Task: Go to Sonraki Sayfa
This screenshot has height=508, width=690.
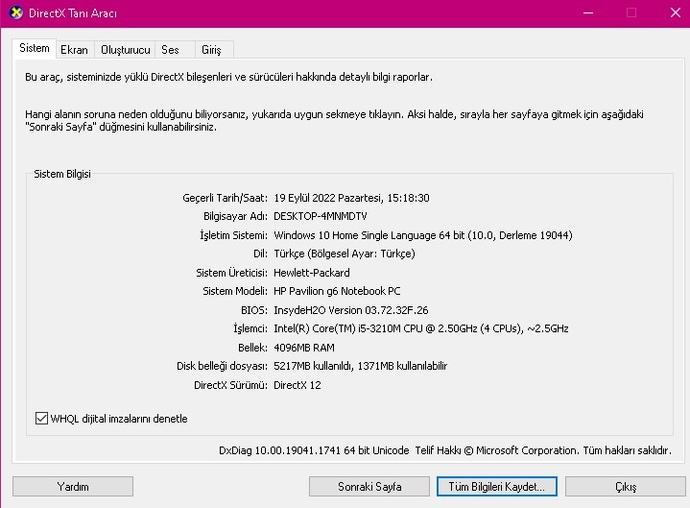Action: coord(369,486)
